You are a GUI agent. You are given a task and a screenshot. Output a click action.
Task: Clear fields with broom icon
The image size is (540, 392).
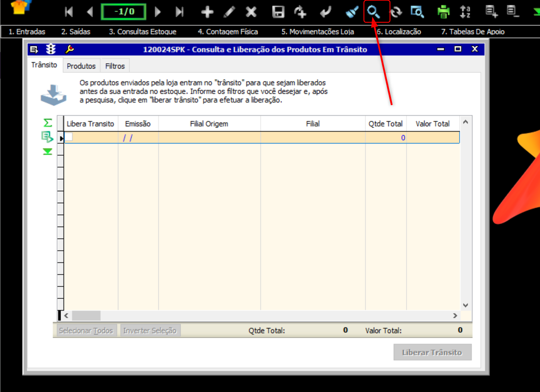pos(352,12)
